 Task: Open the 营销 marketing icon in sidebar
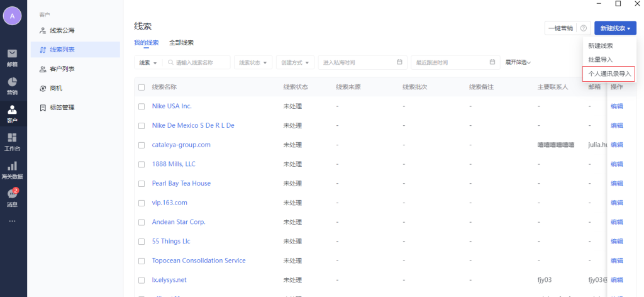point(12,84)
